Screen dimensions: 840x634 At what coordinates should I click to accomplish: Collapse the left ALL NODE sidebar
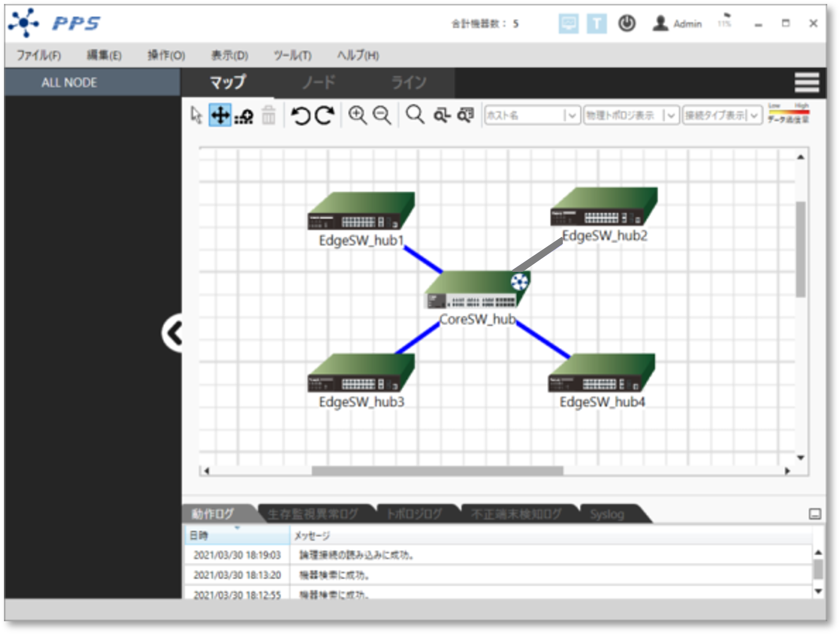click(x=173, y=333)
